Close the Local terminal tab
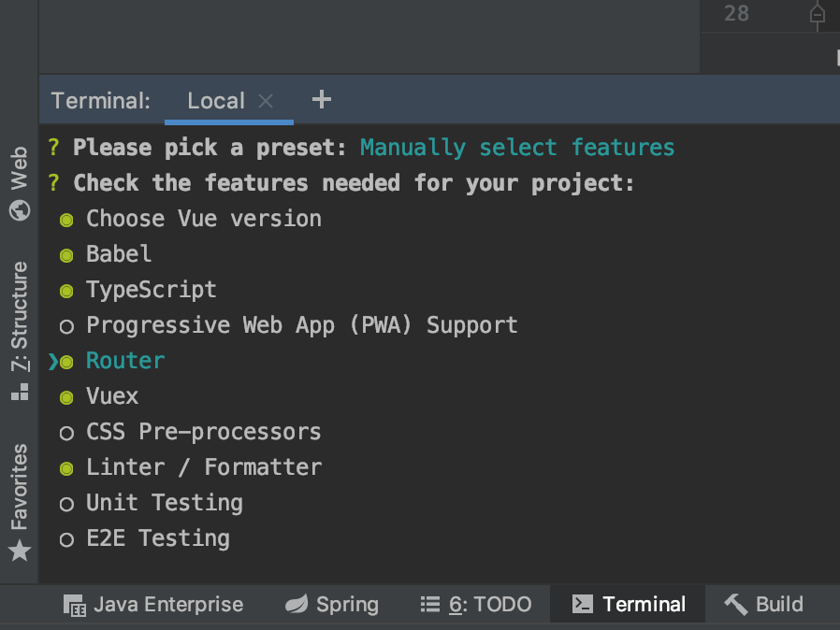The height and width of the screenshot is (630, 840). pos(266,101)
